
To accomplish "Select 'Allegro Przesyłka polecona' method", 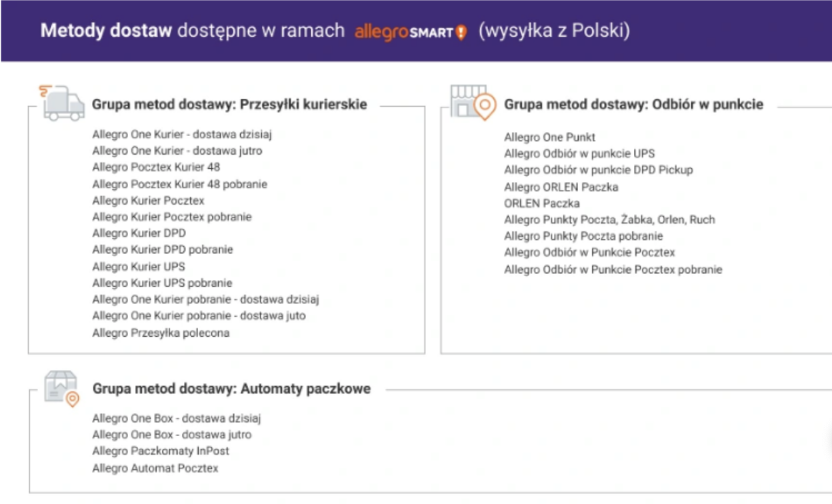I will click(x=161, y=333).
